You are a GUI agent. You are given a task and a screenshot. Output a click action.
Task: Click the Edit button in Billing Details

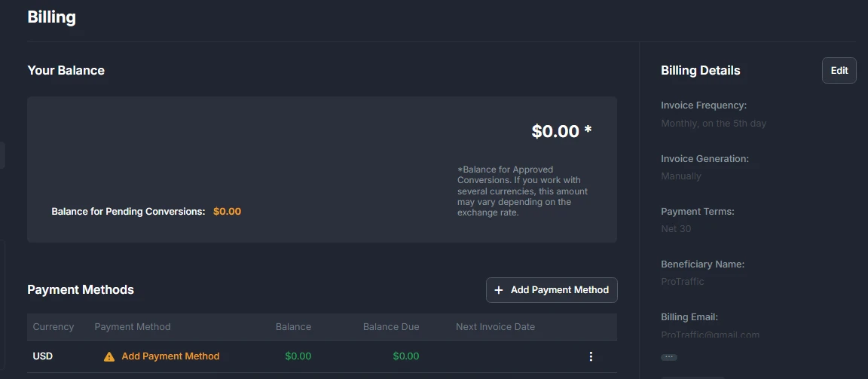point(839,70)
